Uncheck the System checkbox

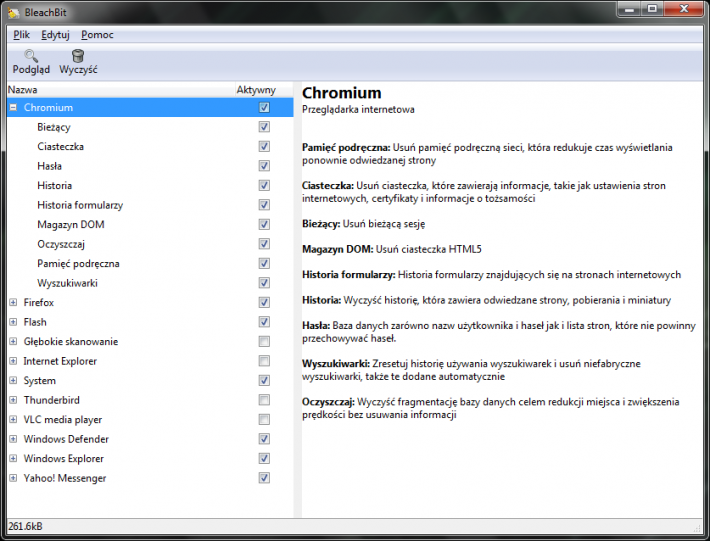click(264, 380)
